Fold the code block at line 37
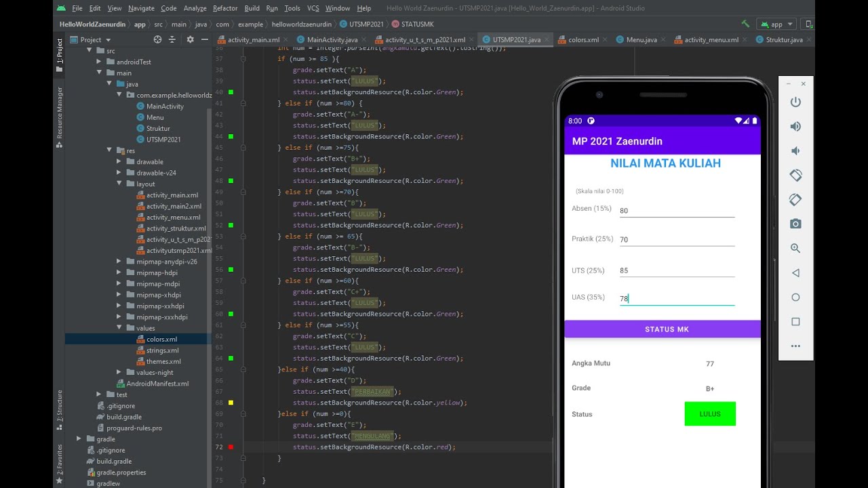Image resolution: width=868 pixels, height=488 pixels. [243, 59]
